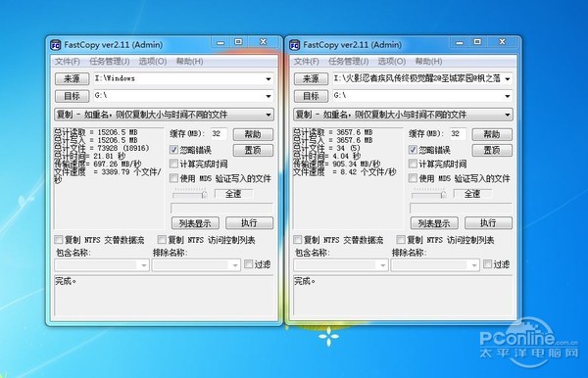This screenshot has height=378, width=588.
Task: Enable NTFS 访问控制列表 copy in right window
Action: (x=401, y=240)
